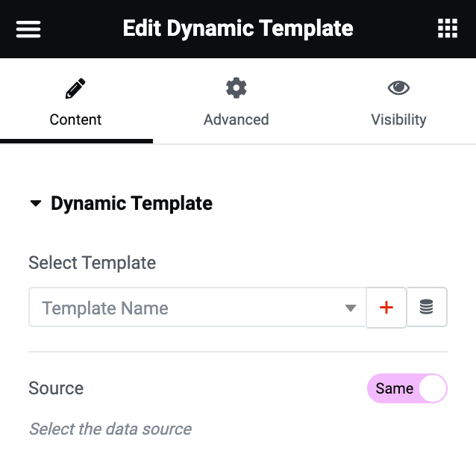This screenshot has height=469, width=476.
Task: Open dynamic tags database icon
Action: [x=427, y=308]
